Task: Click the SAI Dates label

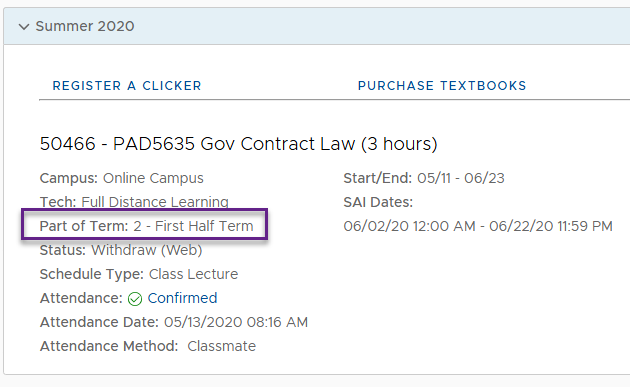Action: point(378,202)
